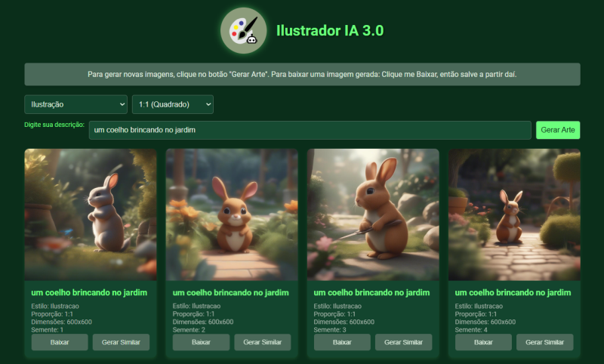
Task: Open the Ilustração style dropdown
Action: 75,104
